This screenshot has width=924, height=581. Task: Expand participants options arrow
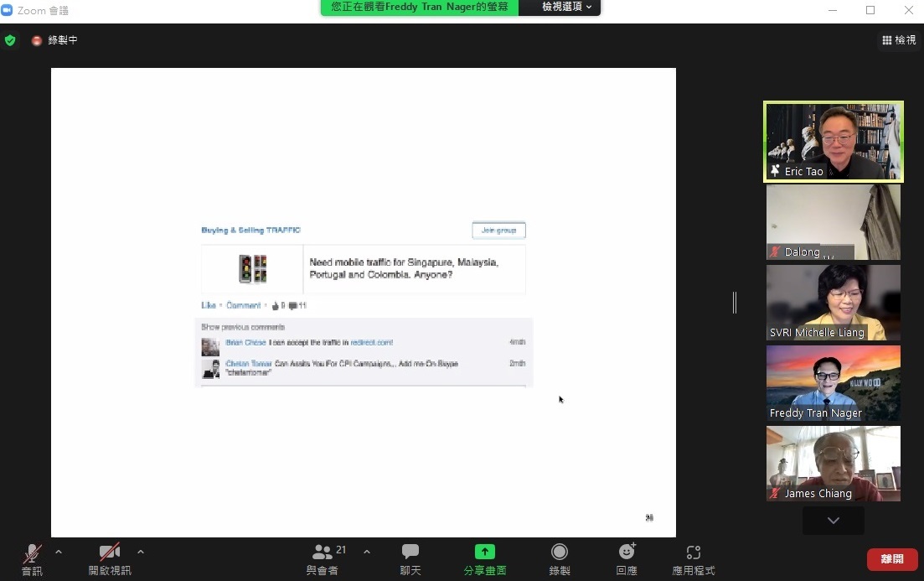coord(367,552)
